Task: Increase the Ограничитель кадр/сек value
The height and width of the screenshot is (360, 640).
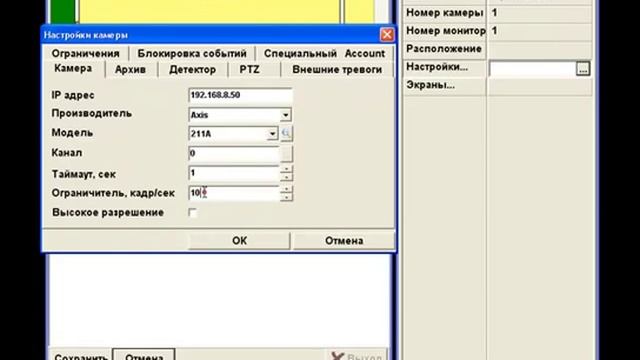Action: point(287,189)
